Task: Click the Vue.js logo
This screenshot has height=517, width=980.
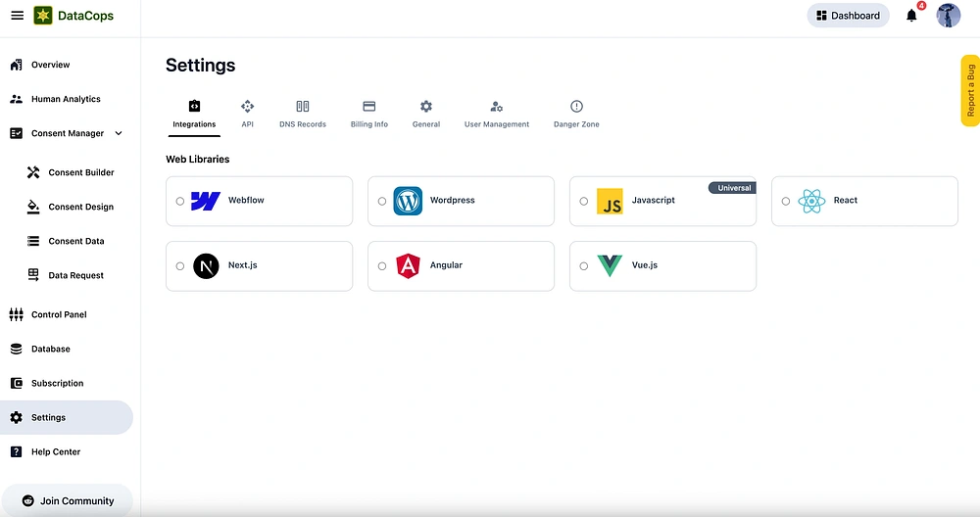Action: pos(610,265)
